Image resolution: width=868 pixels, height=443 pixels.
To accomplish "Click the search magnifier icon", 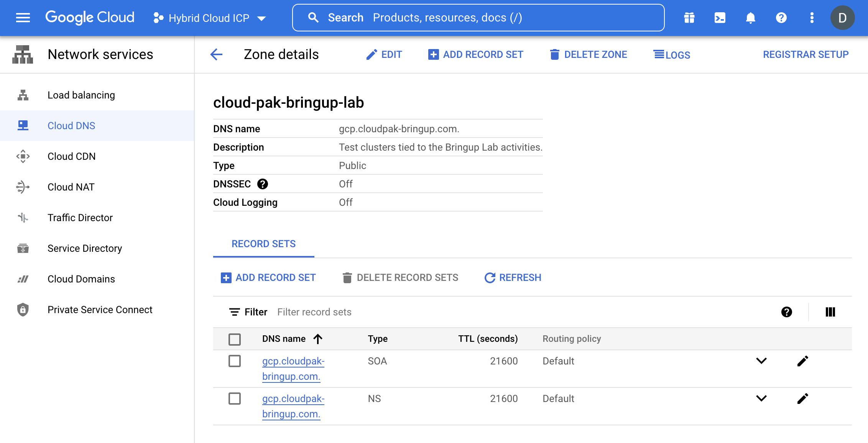I will pos(313,18).
